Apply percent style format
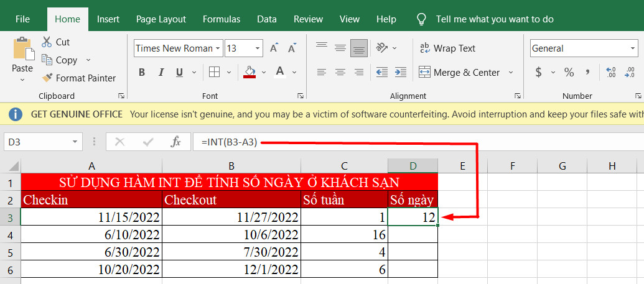The width and height of the screenshot is (644, 284). [x=569, y=72]
